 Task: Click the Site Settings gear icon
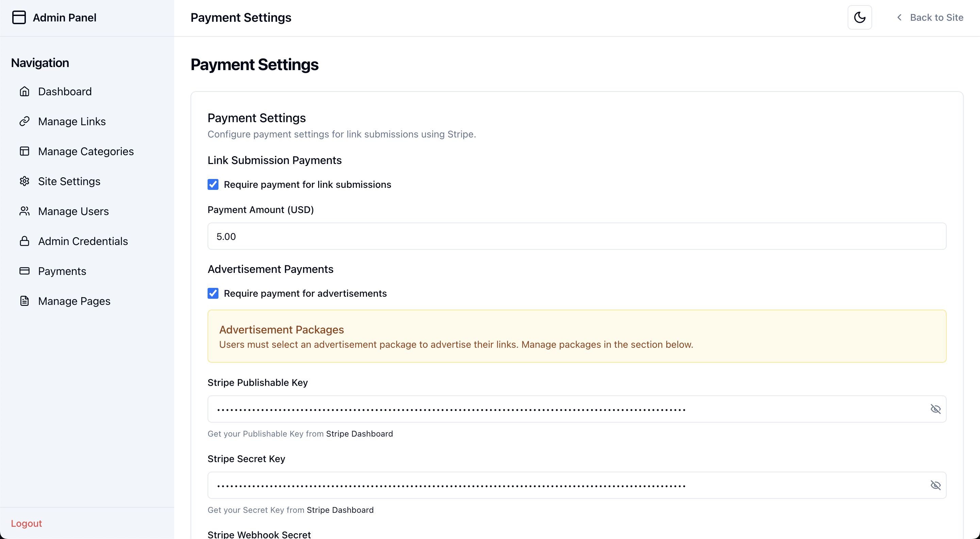[x=24, y=181]
